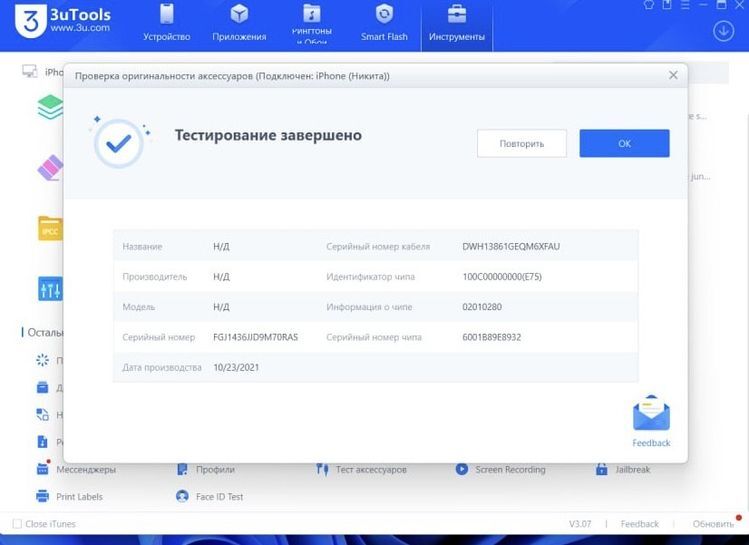Image resolution: width=749 pixels, height=545 pixels.
Task: Click the Повторить button to retest
Action: coord(521,143)
